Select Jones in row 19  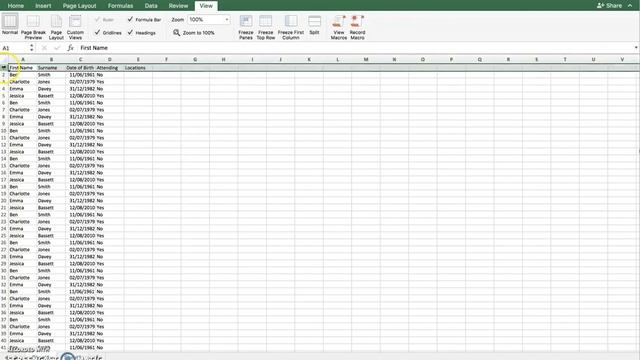click(51, 193)
